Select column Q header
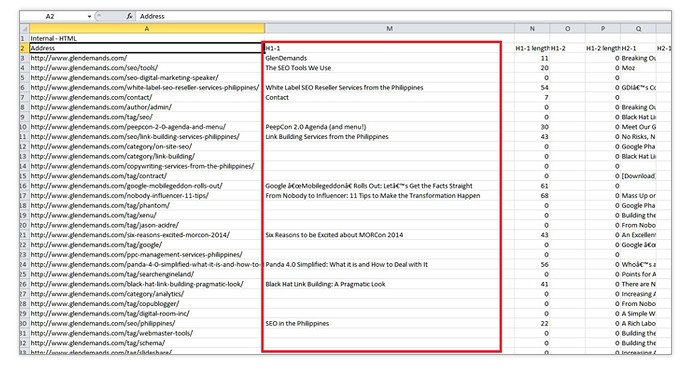Viewport: 700px width, 369px height. [x=638, y=29]
